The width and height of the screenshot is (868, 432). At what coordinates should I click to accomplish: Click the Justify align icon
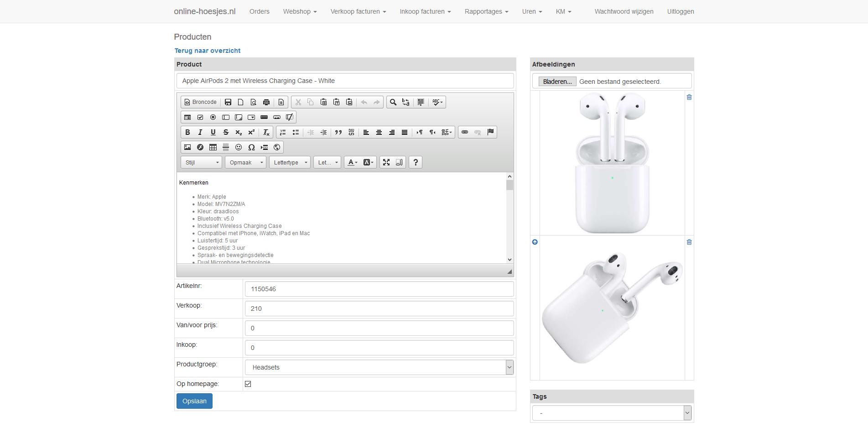coord(405,132)
